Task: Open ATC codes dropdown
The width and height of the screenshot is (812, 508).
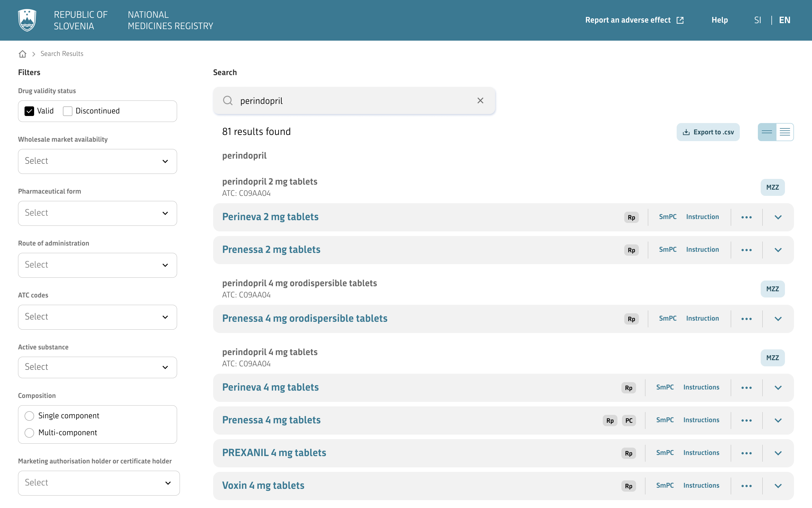Action: click(x=97, y=317)
